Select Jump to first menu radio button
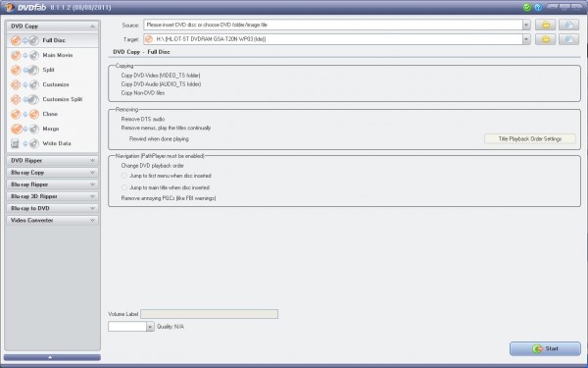This screenshot has width=588, height=368. click(124, 176)
